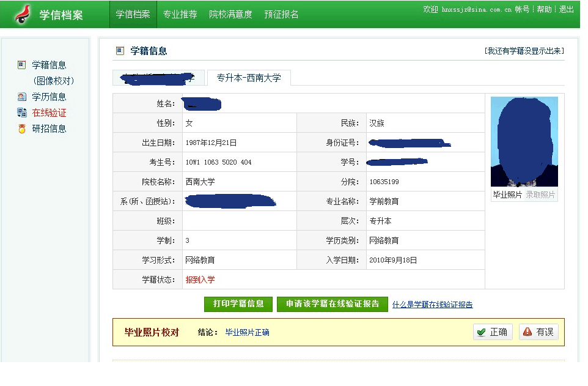Click the 学籍信息 section header icon
The height and width of the screenshot is (386, 588).
coord(120,51)
